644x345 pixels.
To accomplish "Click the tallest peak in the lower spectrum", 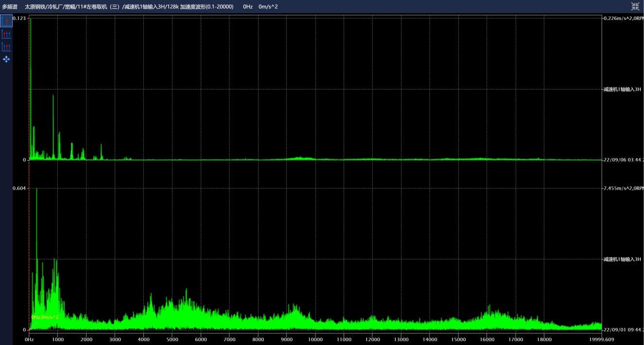I will point(36,190).
